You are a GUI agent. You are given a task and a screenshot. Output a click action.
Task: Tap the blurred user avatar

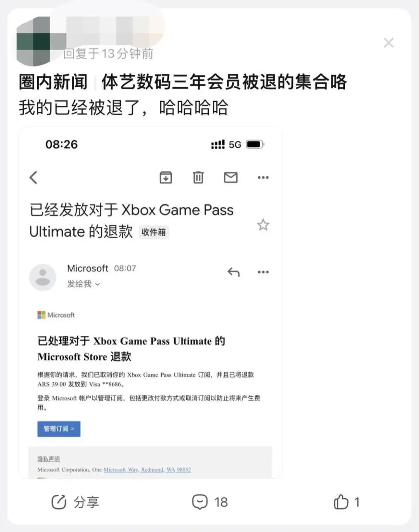[33, 41]
